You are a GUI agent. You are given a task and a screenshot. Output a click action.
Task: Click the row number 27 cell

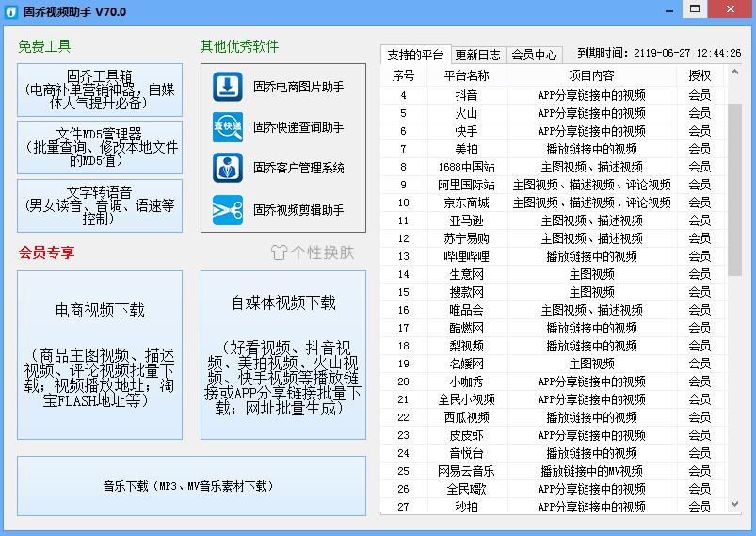tap(404, 507)
